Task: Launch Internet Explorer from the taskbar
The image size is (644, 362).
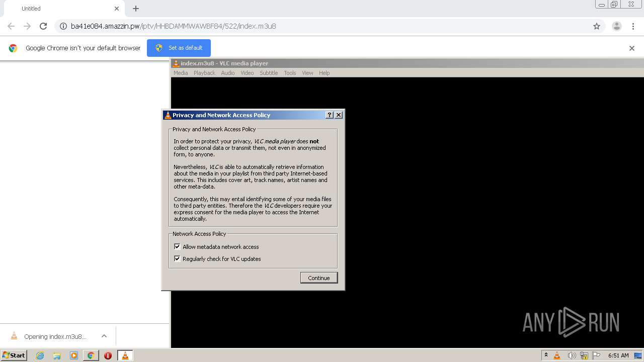Action: pyautogui.click(x=40, y=355)
